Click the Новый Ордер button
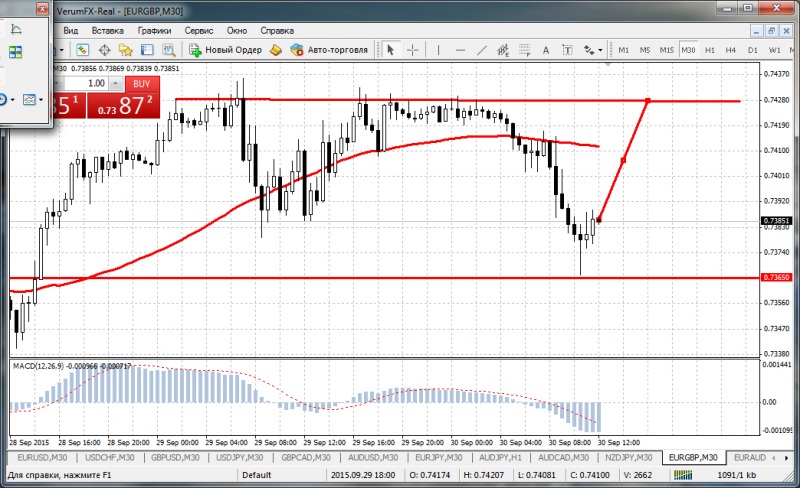 click(x=226, y=50)
